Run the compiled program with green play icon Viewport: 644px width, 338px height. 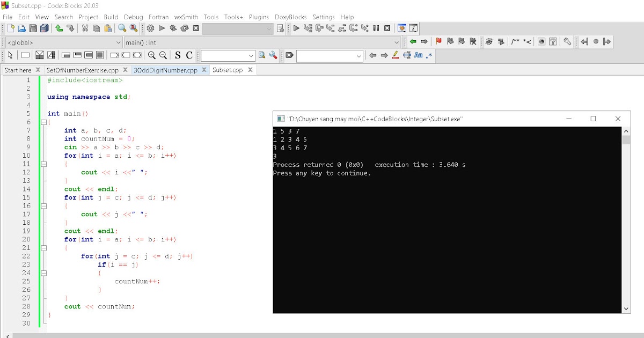(162, 28)
